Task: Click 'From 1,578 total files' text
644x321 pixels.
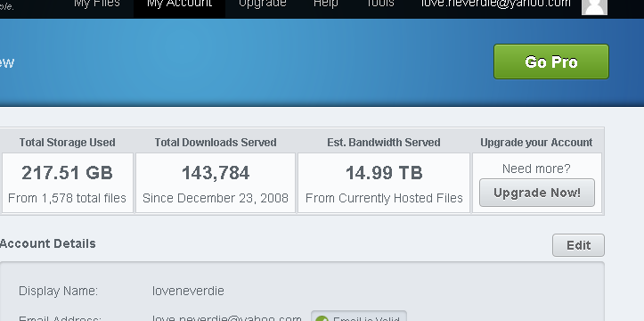Action: (x=67, y=198)
